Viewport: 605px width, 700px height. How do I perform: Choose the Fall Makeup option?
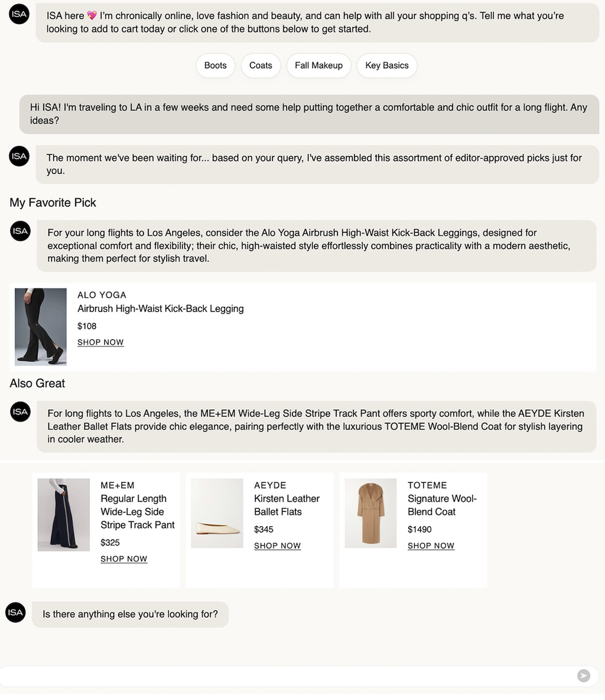click(x=318, y=65)
